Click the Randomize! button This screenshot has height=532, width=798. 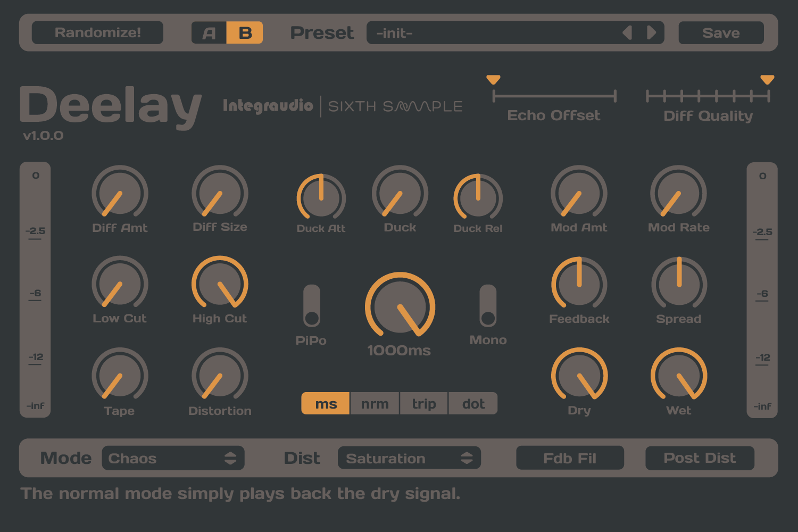97,32
